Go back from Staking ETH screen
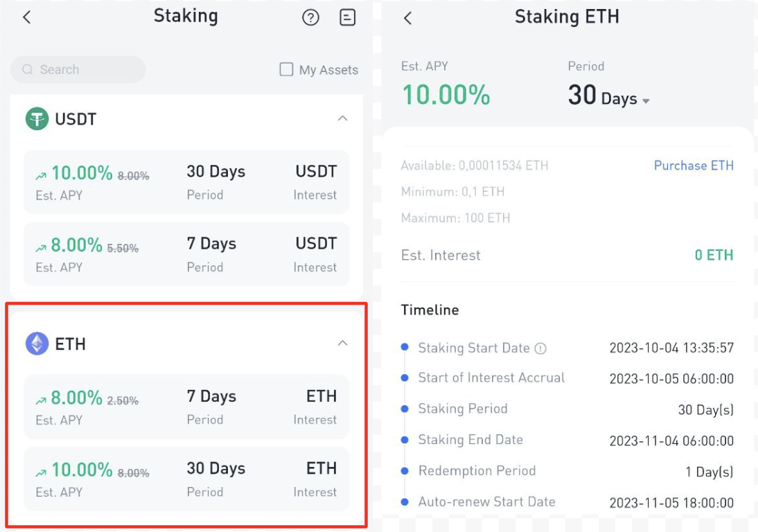The width and height of the screenshot is (758, 532). click(407, 19)
